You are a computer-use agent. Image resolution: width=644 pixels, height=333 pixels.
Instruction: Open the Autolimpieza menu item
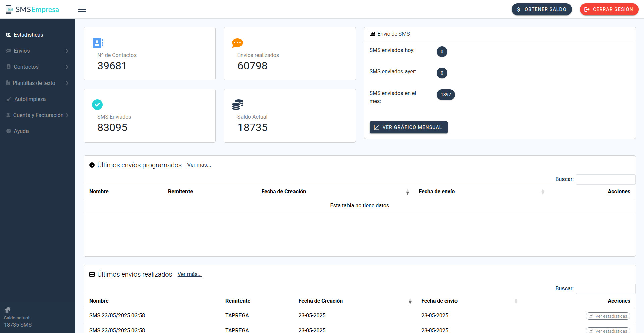(x=30, y=99)
